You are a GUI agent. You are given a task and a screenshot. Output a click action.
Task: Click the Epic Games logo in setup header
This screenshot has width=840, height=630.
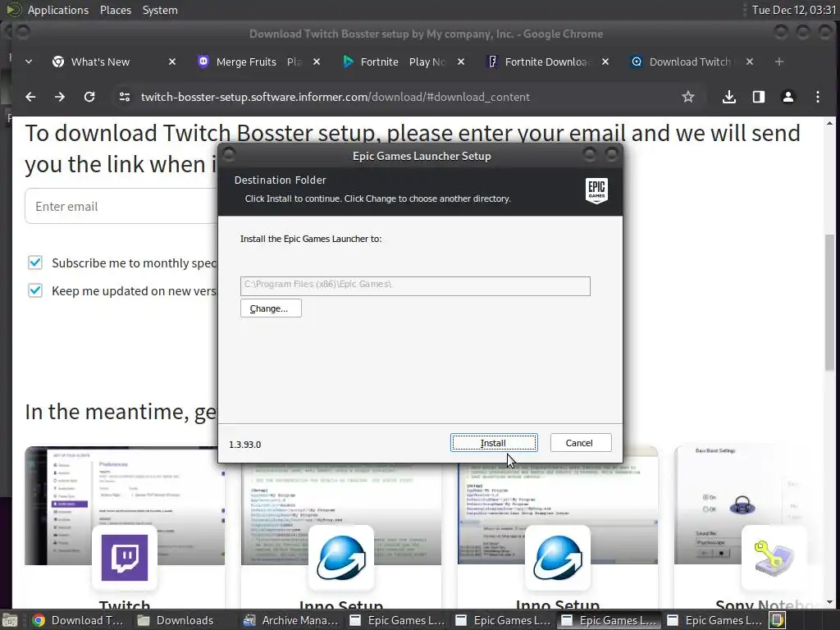point(596,190)
